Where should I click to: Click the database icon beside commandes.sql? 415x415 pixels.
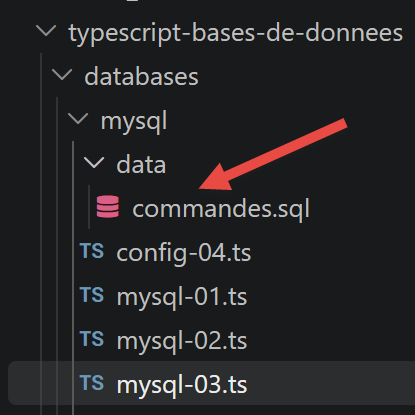(x=108, y=207)
